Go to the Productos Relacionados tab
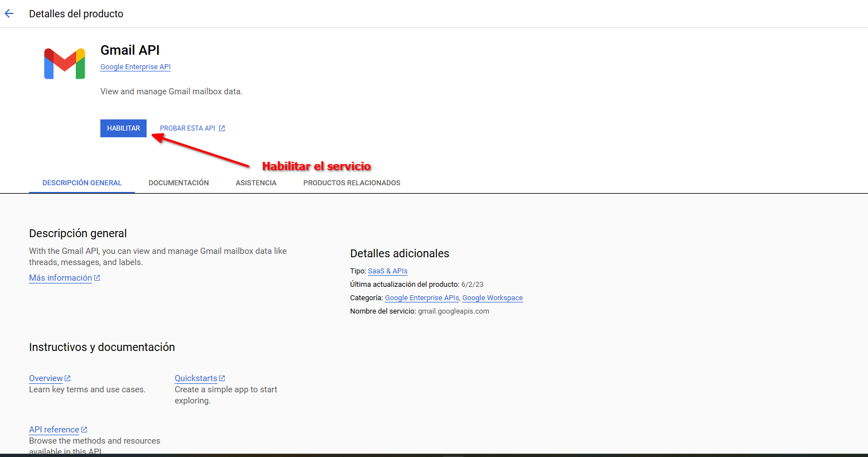Viewport: 868px width, 457px height. coord(352,183)
